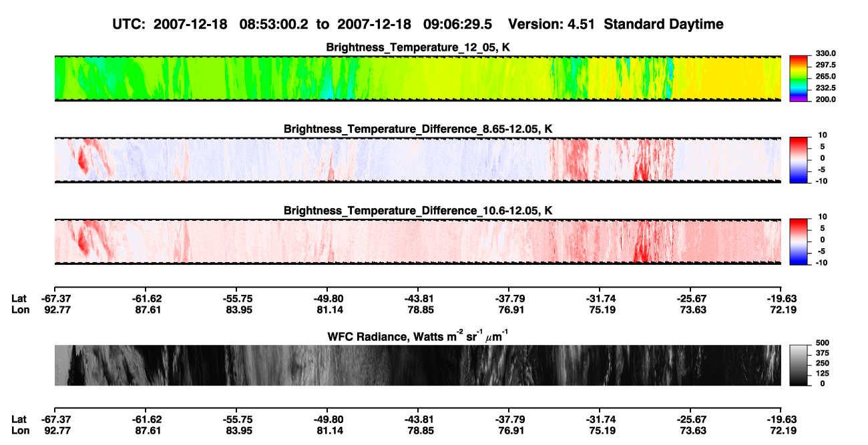Click the 'Brightness_Temperature_12_05, K' panel title

pos(418,47)
